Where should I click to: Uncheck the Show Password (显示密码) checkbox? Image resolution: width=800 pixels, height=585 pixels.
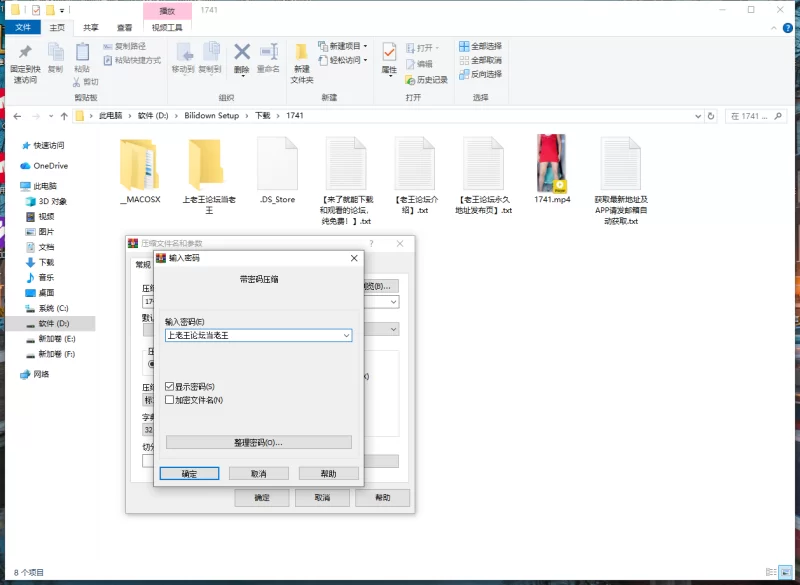170,387
